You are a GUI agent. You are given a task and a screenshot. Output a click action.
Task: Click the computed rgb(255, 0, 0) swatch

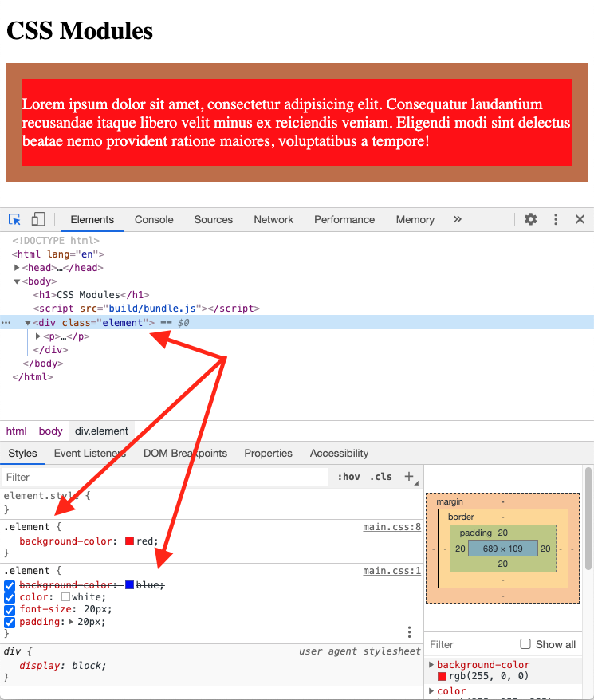coord(443,676)
